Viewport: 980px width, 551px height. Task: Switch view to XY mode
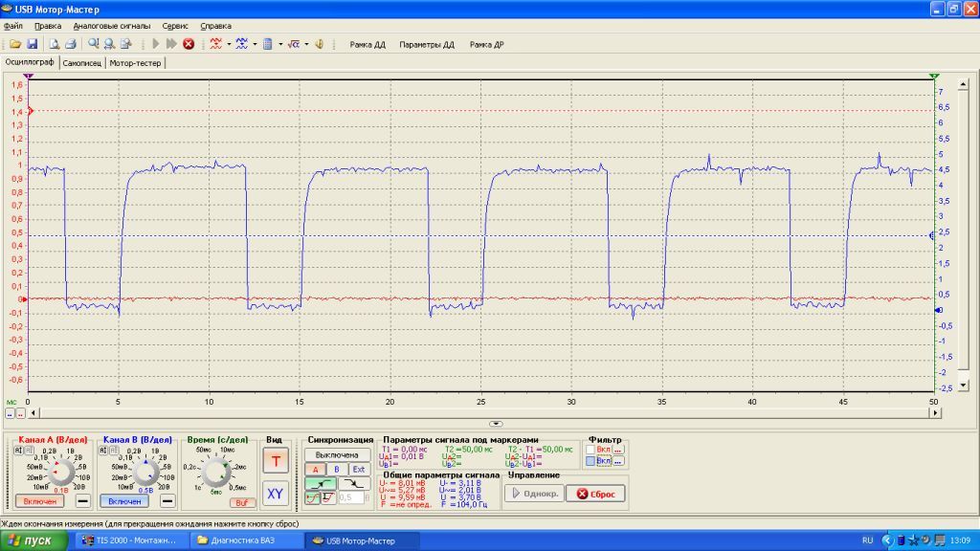pyautogui.click(x=275, y=494)
